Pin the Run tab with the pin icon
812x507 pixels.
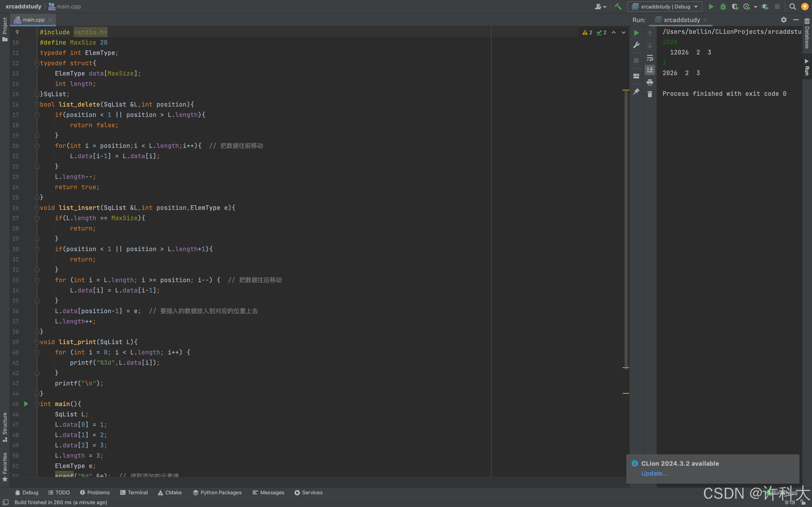coord(636,92)
